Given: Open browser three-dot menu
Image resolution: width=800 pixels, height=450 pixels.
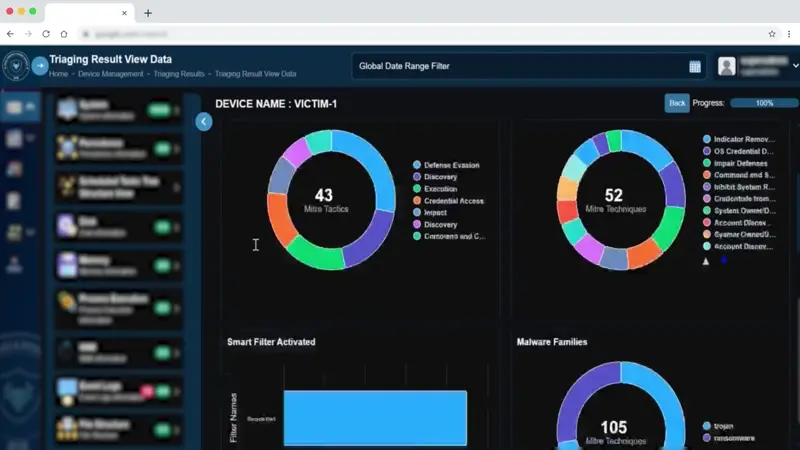Looking at the screenshot, I should coord(789,34).
